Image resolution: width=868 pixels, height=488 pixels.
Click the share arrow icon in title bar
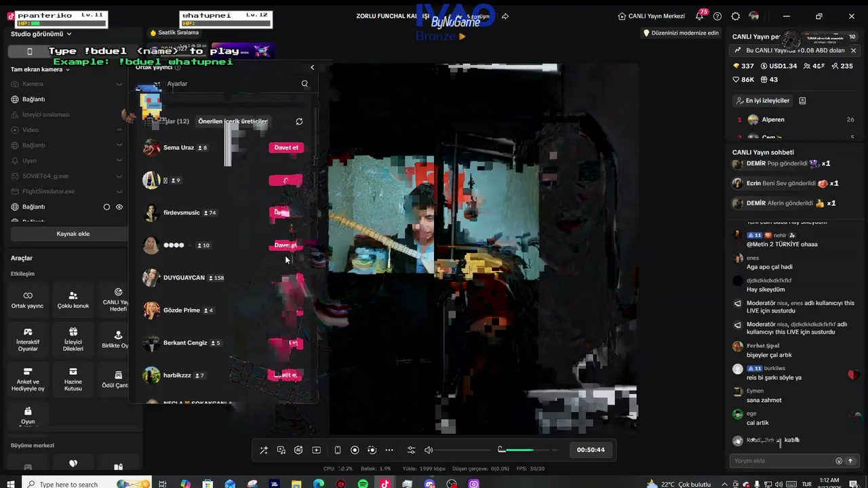click(x=505, y=16)
